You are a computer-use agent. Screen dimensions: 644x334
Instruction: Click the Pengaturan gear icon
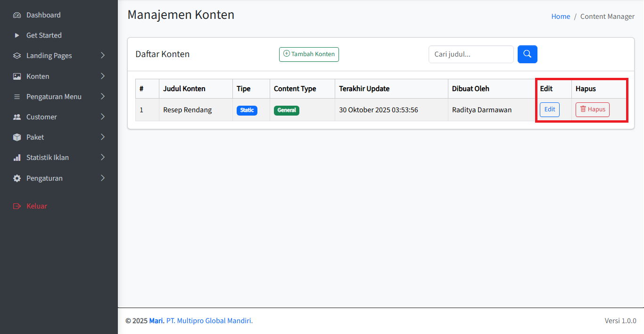[x=17, y=178]
